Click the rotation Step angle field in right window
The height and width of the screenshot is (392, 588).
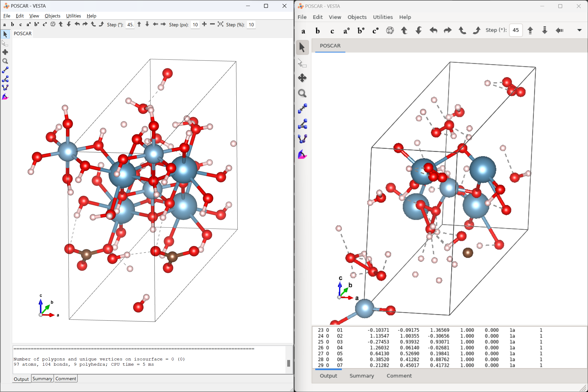516,30
